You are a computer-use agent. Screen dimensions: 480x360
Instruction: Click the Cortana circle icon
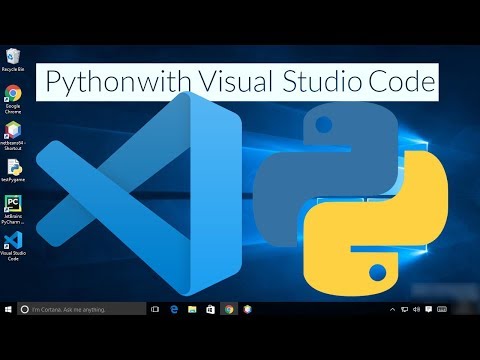[25, 309]
